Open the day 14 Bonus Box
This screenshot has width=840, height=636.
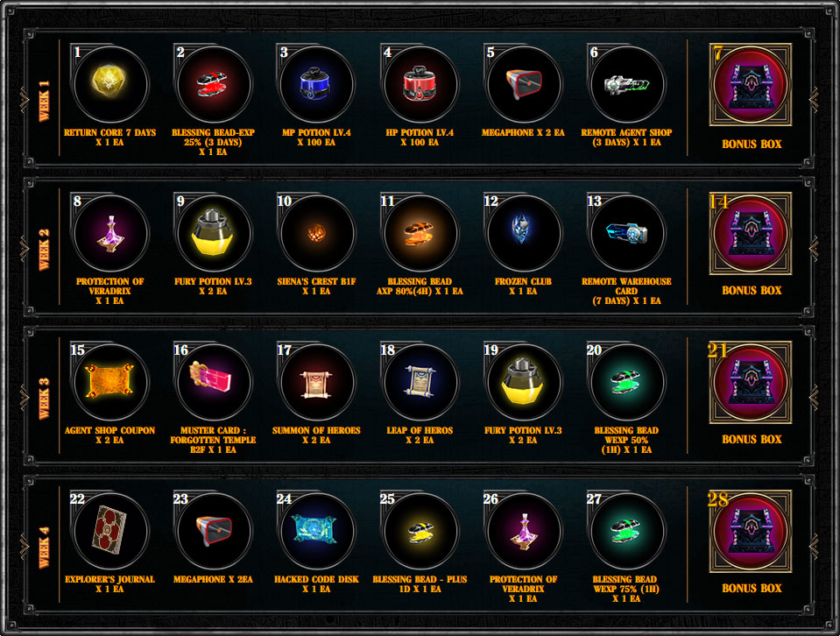751,234
